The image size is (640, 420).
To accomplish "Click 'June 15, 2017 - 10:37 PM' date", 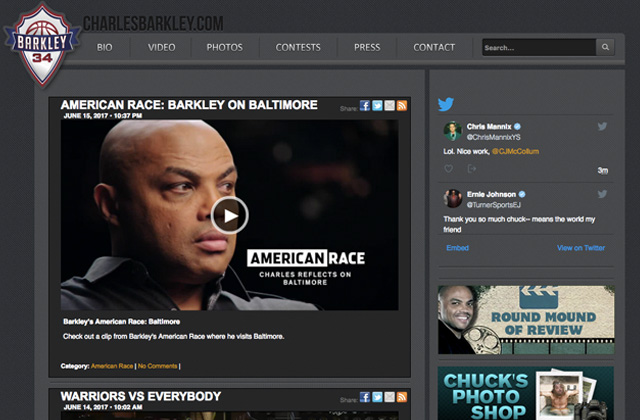I will pyautogui.click(x=103, y=116).
